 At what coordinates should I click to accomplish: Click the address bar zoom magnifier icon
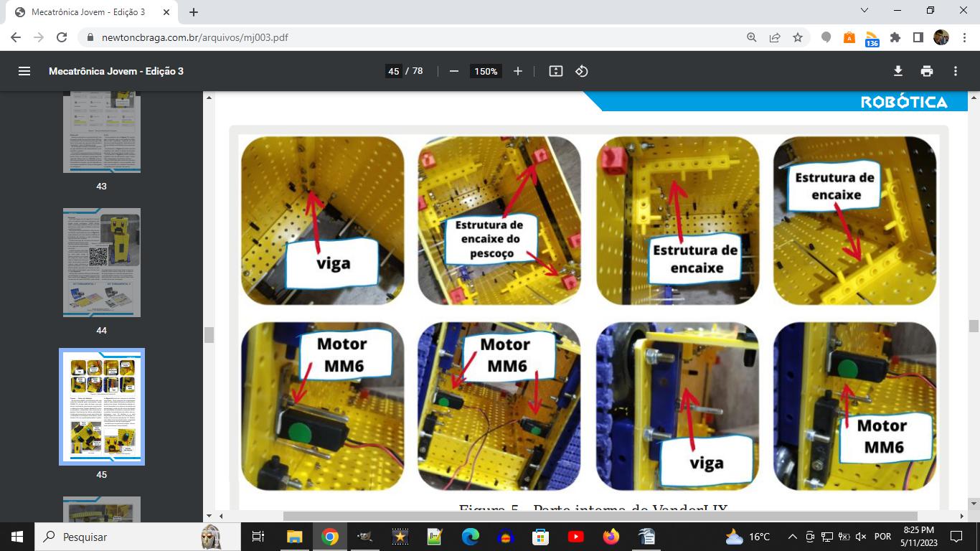pyautogui.click(x=752, y=37)
